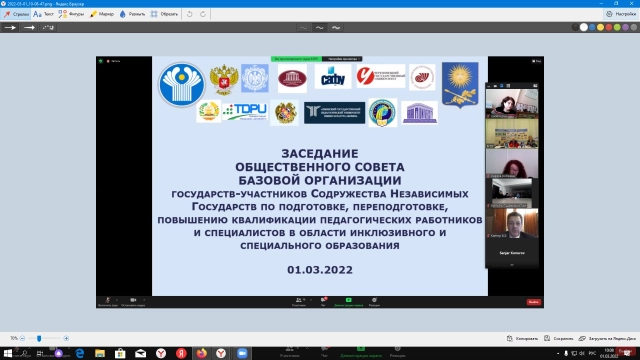
Task: Undo the last edit
Action: click(190, 14)
